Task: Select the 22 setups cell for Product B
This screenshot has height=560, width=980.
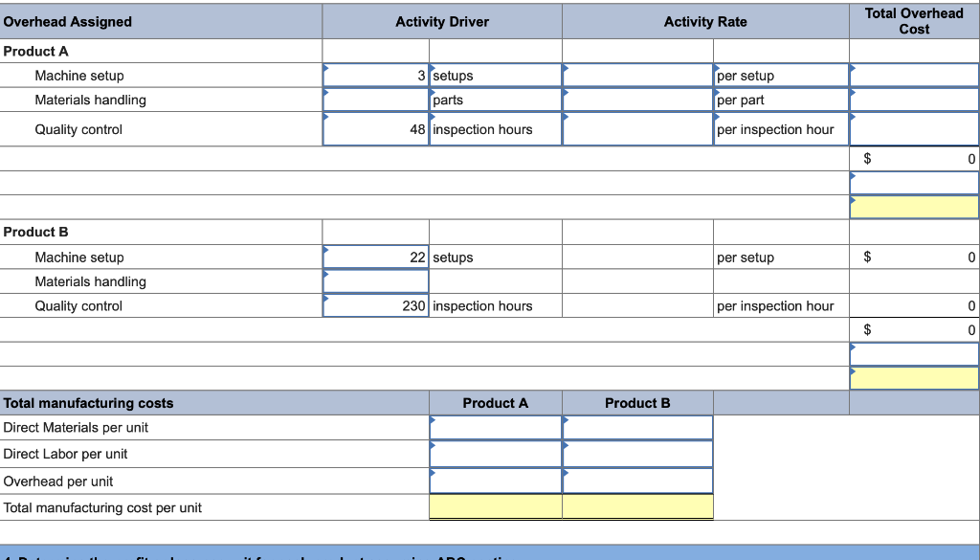Action: 375,257
